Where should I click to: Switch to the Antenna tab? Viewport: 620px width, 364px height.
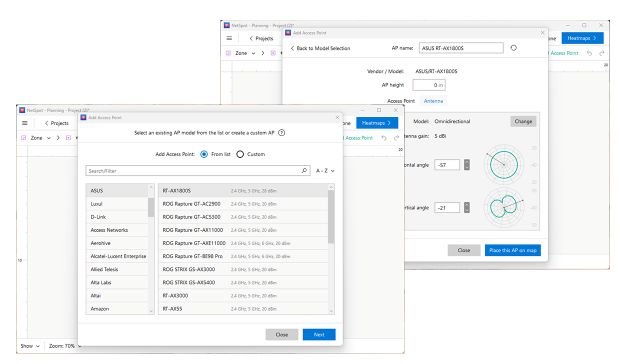pos(433,101)
